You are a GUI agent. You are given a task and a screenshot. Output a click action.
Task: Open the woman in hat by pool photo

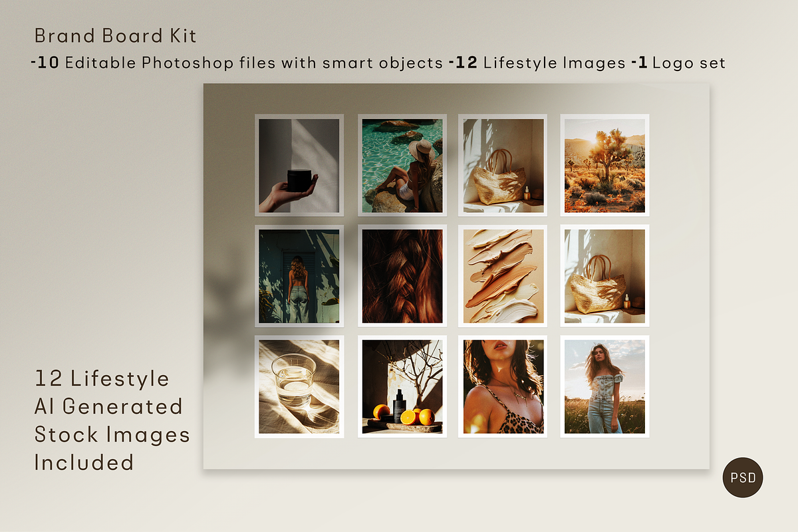[402, 166]
